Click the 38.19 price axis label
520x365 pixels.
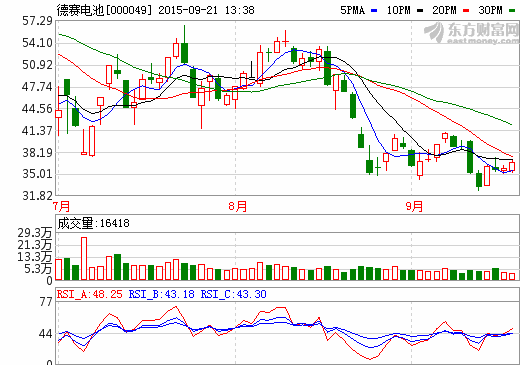(x=37, y=153)
